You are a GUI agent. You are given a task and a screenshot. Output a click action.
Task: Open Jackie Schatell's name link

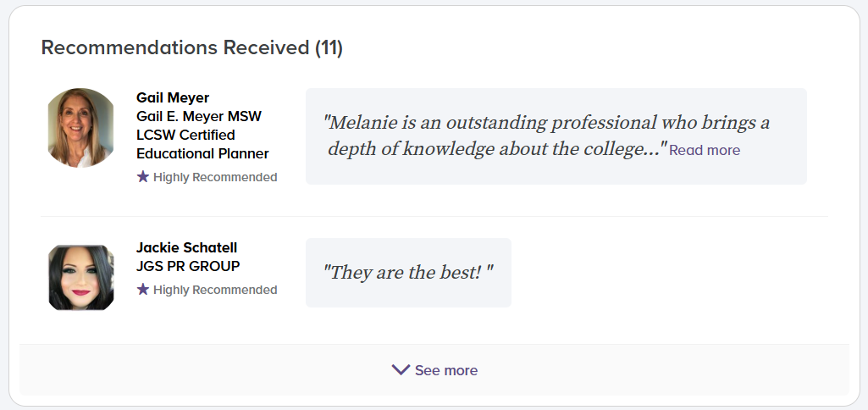coord(186,247)
